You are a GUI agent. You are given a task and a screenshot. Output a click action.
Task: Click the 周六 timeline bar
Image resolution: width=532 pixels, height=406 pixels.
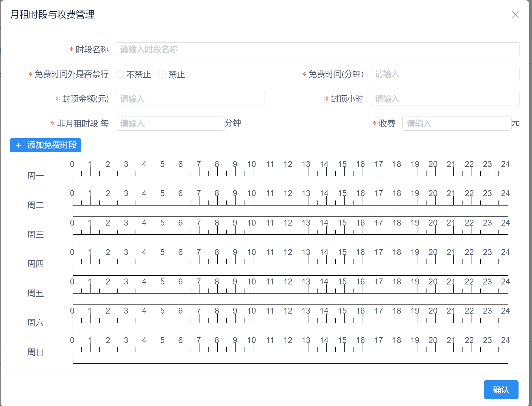[290, 328]
